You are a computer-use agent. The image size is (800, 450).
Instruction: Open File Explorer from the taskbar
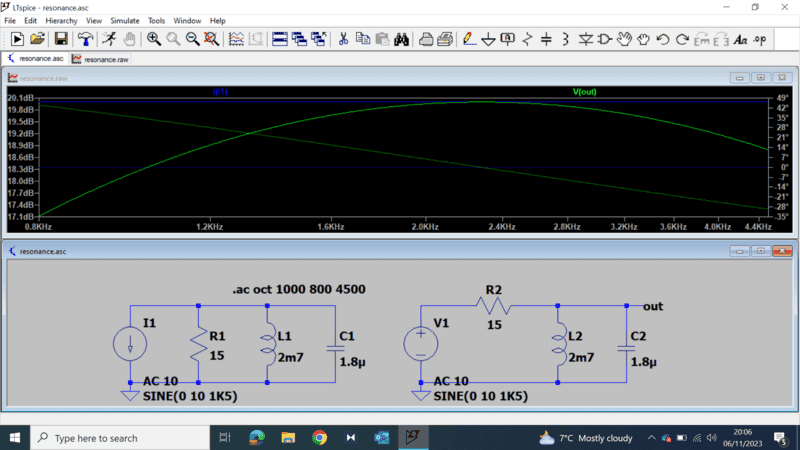pyautogui.click(x=288, y=438)
